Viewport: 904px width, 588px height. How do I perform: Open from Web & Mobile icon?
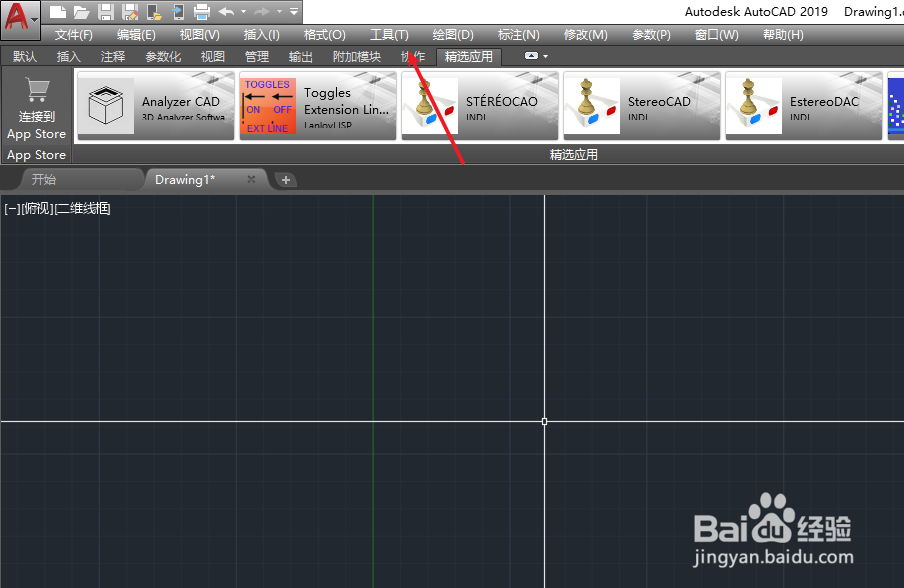154,12
